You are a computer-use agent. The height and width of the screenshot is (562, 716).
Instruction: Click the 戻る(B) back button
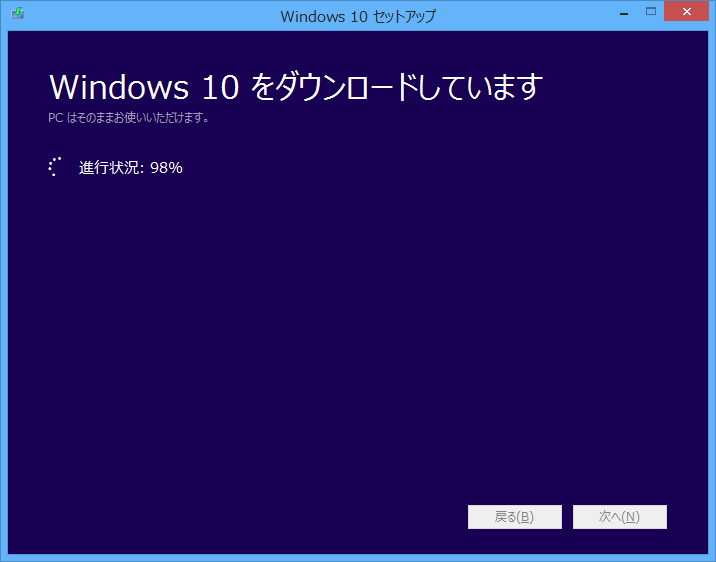click(515, 517)
